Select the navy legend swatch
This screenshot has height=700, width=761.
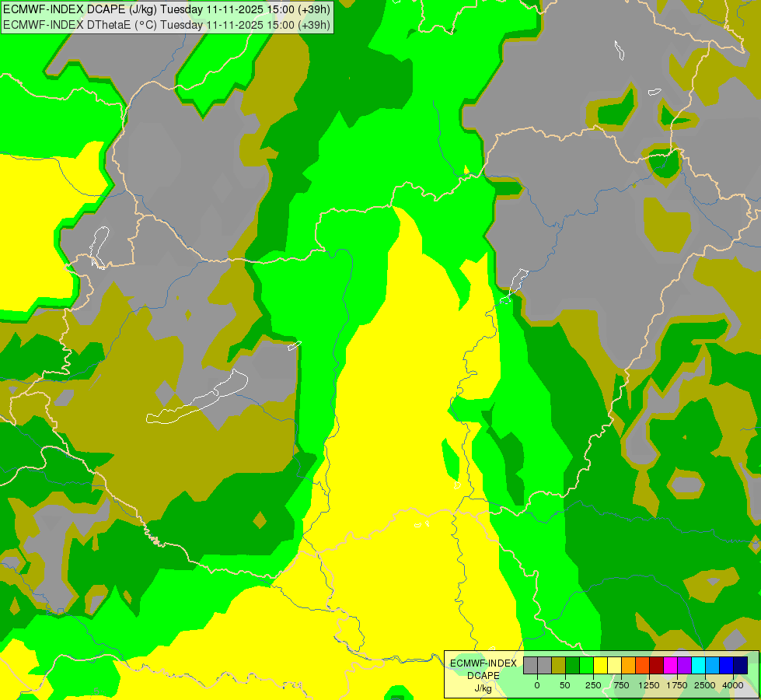[741, 666]
